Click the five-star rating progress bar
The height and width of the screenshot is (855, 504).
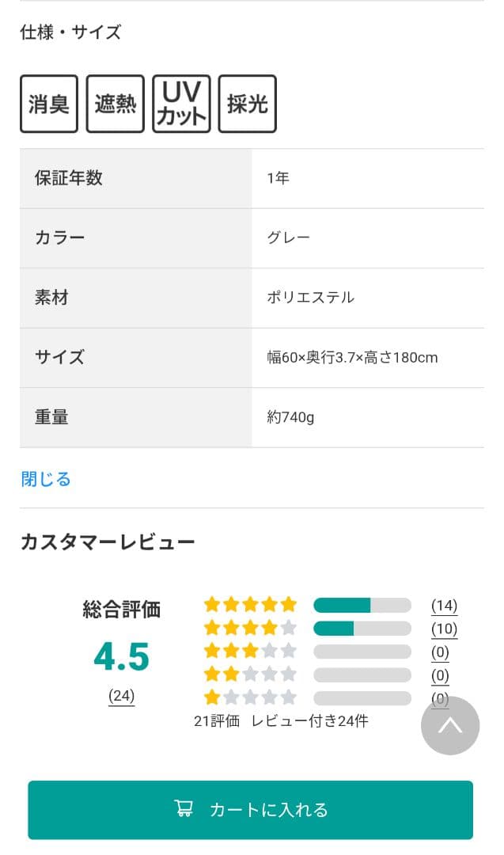pos(362,604)
